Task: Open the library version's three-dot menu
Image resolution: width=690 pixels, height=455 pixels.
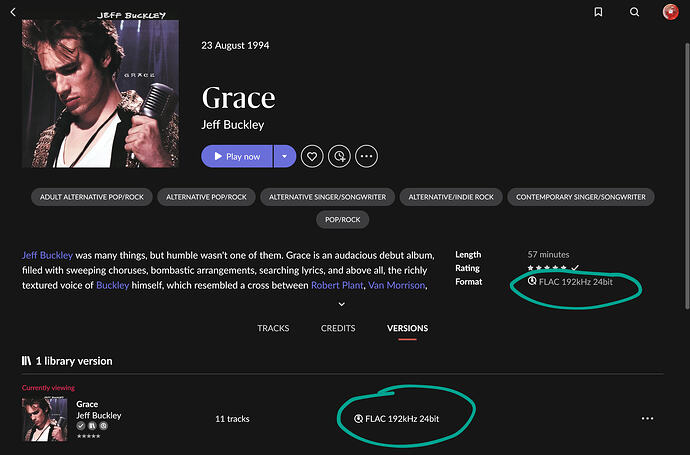Action: 647,418
